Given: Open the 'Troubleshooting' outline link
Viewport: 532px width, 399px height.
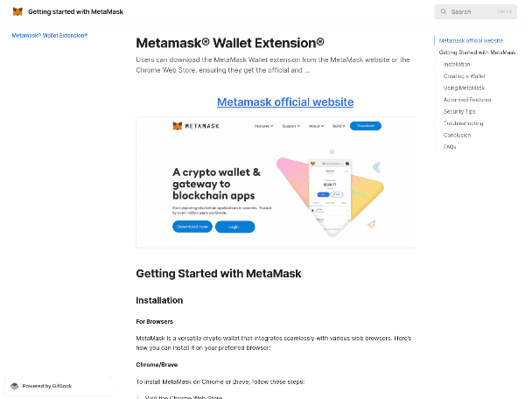Looking at the screenshot, I should coord(462,123).
